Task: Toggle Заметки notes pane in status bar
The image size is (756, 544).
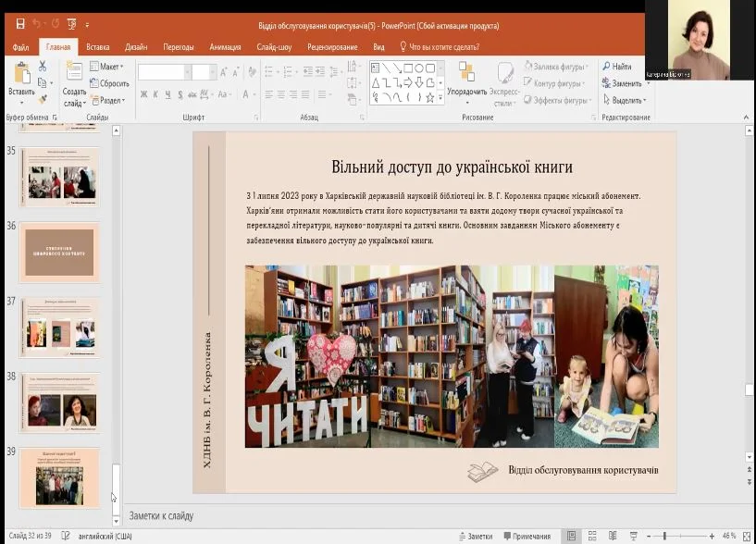Action: [x=475, y=536]
